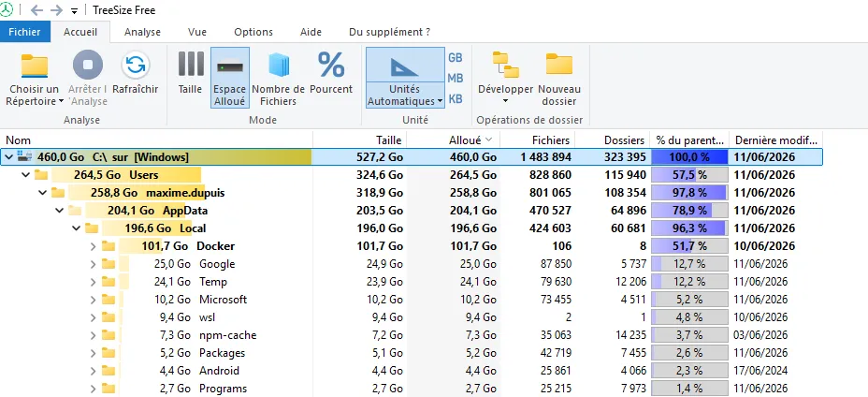The width and height of the screenshot is (868, 397).
Task: Sort by the Dossiers column header
Action: pyautogui.click(x=613, y=140)
